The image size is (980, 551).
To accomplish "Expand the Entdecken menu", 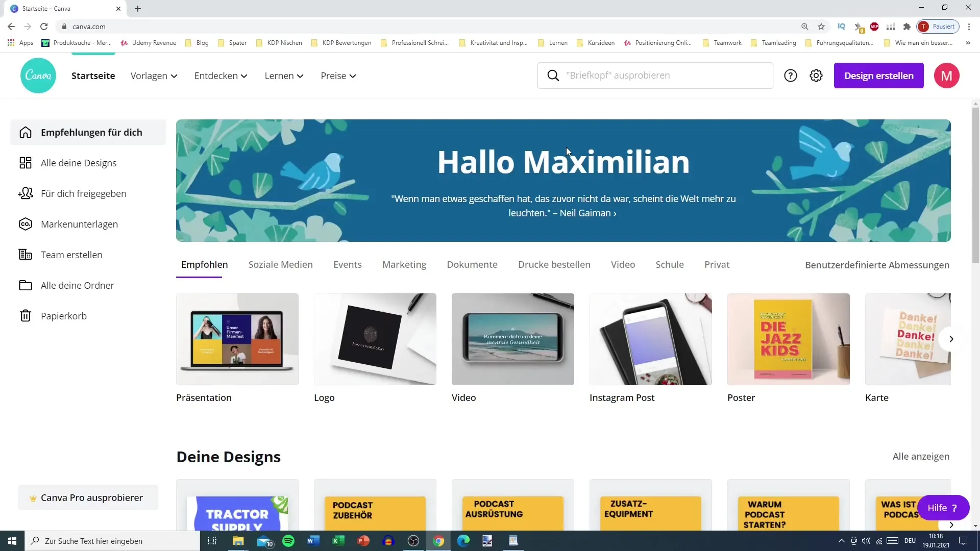I will (x=220, y=76).
